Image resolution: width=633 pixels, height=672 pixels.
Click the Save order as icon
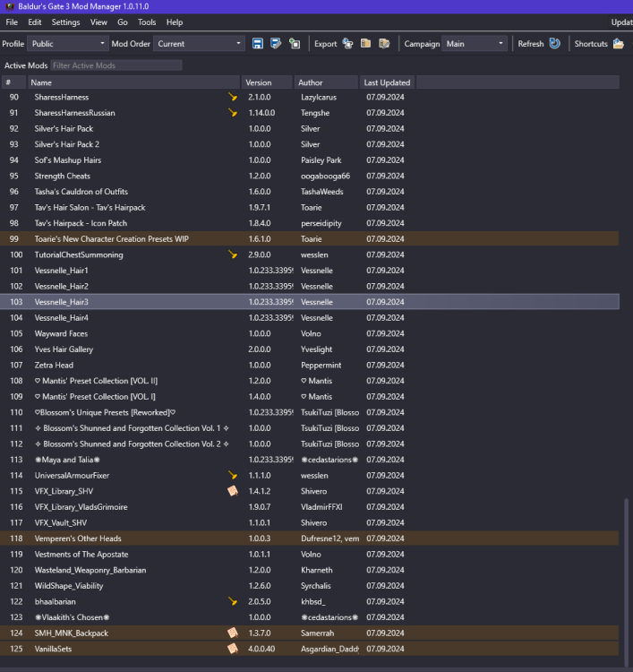[x=276, y=43]
